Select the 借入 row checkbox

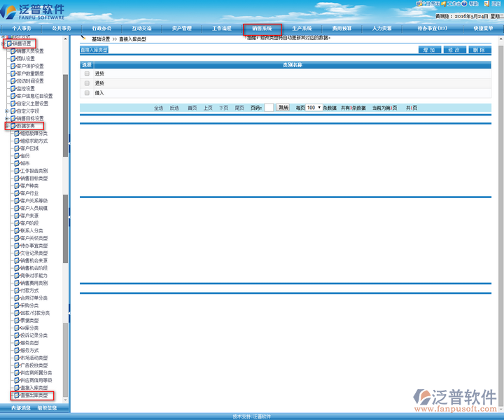tap(87, 93)
